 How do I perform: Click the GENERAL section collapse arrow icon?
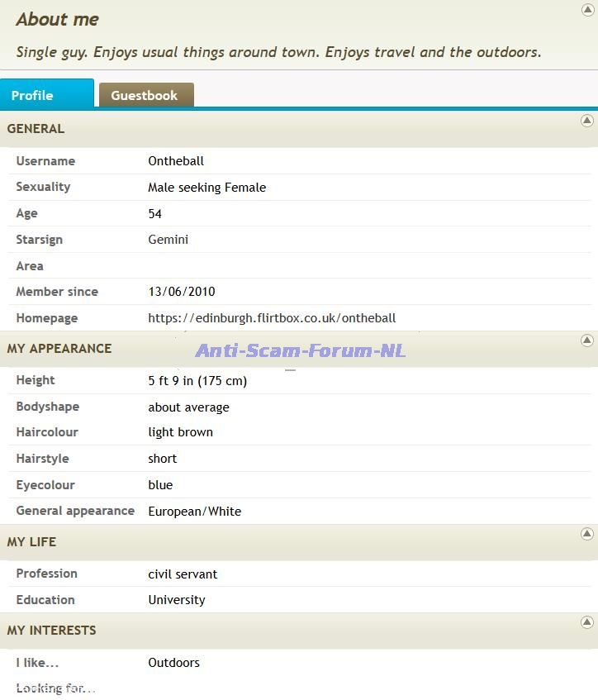coord(587,121)
